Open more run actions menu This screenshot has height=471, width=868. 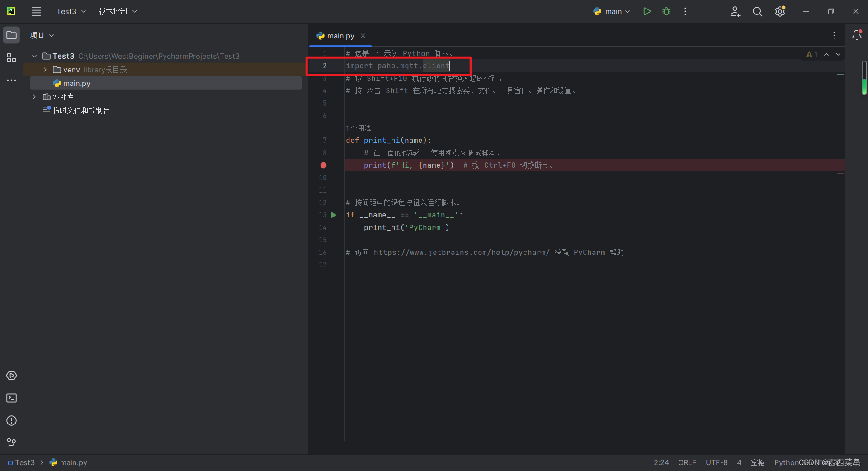click(x=685, y=12)
